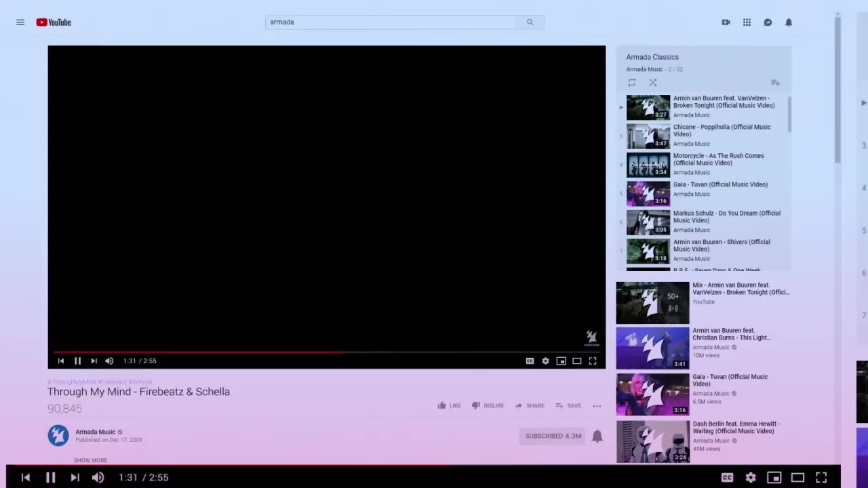Open the notifications bell in the header
Viewport: 868px width, 488px height.
point(789,22)
